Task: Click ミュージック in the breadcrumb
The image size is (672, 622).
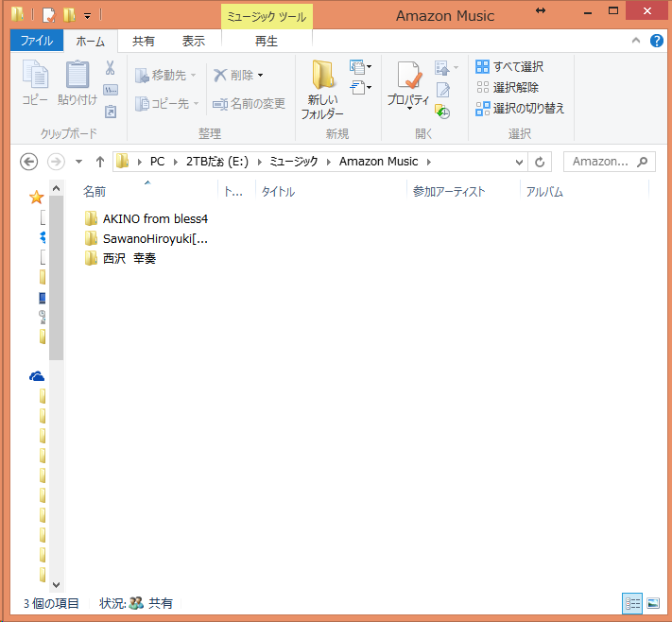Action: click(x=294, y=162)
